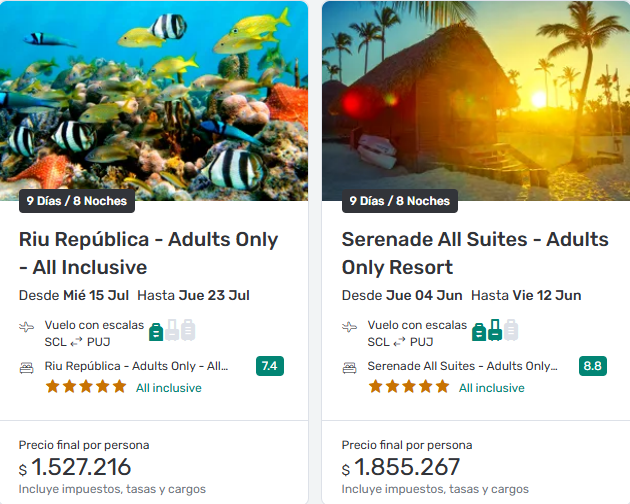Click the 8.8 rating badge
Image resolution: width=630 pixels, height=504 pixels.
592,366
